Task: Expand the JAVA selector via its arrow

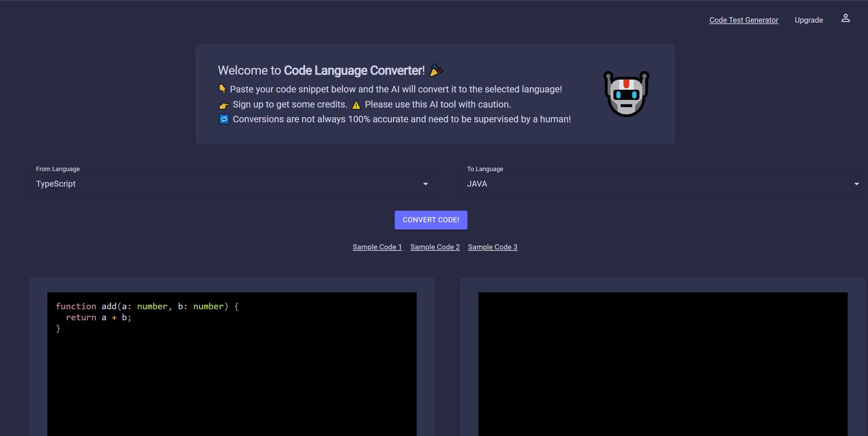Action: coord(856,184)
